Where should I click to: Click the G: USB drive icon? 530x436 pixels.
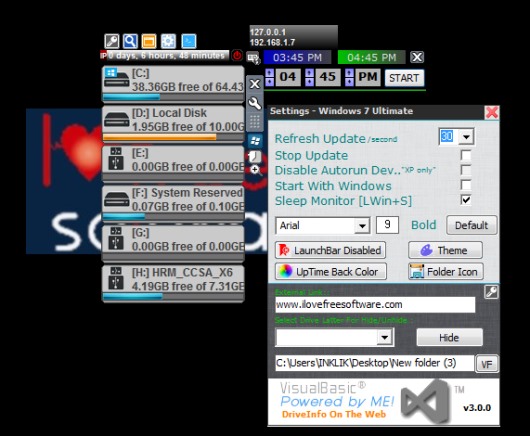tap(116, 239)
